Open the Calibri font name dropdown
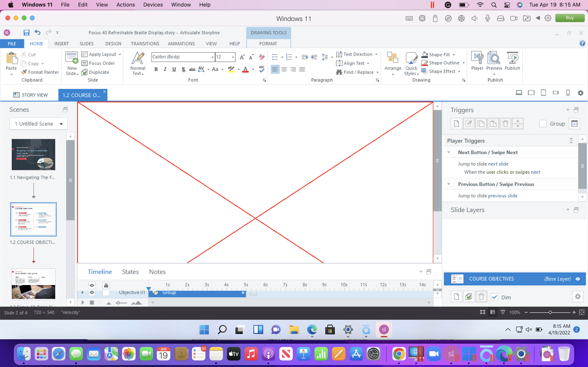The height and width of the screenshot is (367, 588). 212,57
